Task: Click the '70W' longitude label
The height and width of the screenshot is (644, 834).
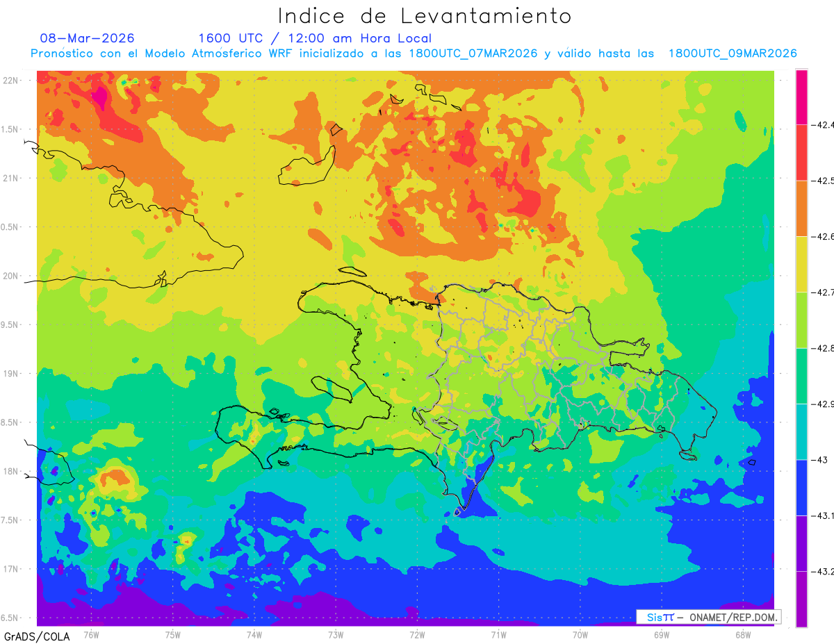Action: tap(580, 634)
